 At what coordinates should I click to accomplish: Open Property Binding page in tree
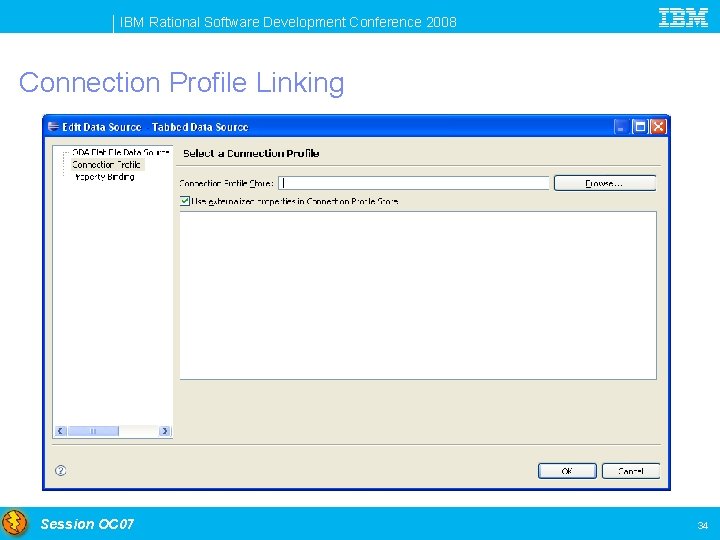105,177
